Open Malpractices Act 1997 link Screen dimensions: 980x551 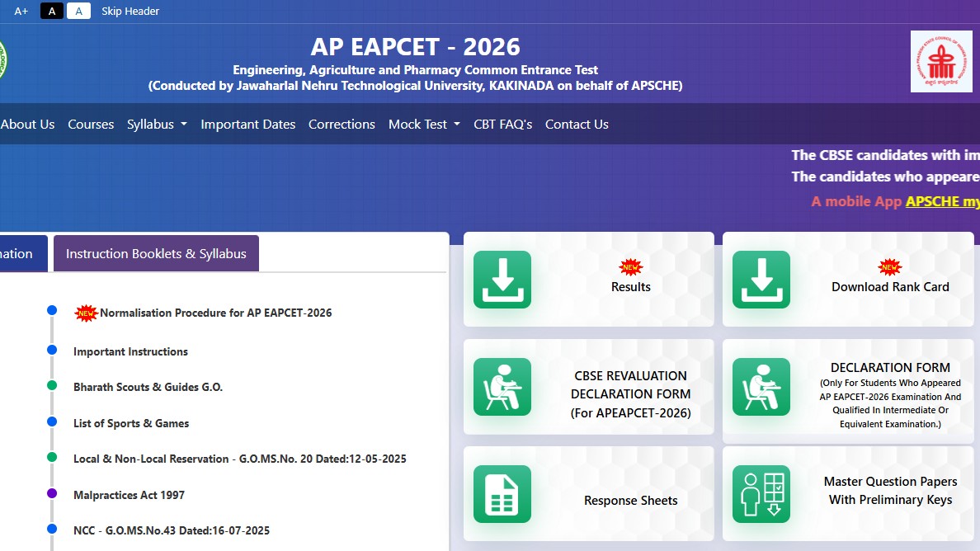point(130,496)
